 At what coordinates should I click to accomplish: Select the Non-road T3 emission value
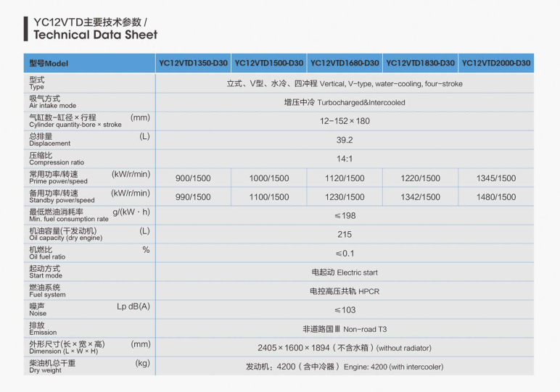[345, 329]
